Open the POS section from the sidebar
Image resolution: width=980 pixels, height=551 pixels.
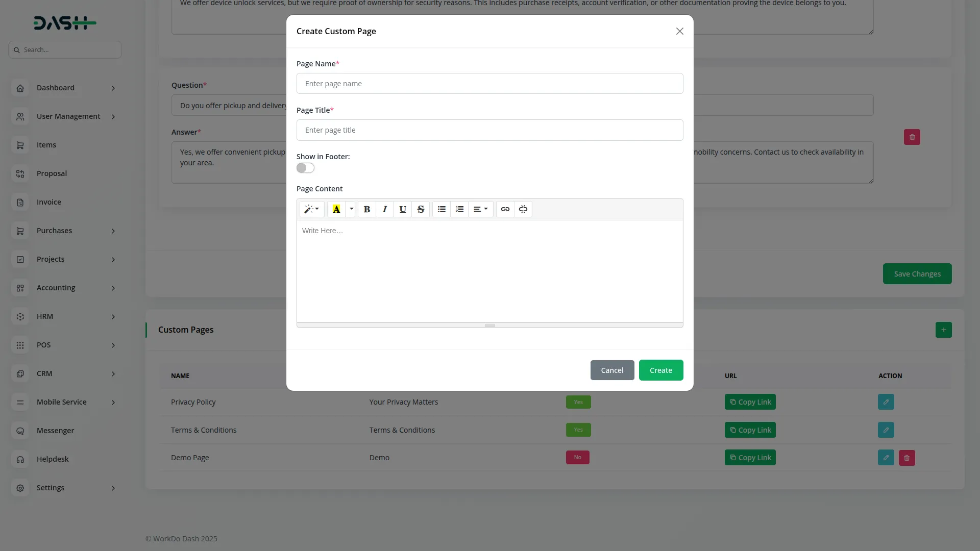(x=43, y=344)
